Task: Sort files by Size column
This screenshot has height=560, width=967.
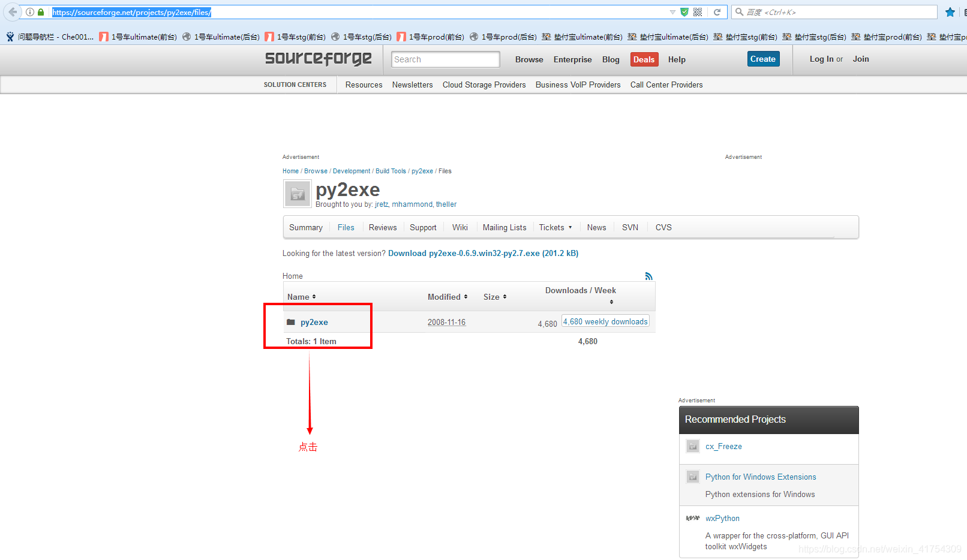Action: click(495, 297)
